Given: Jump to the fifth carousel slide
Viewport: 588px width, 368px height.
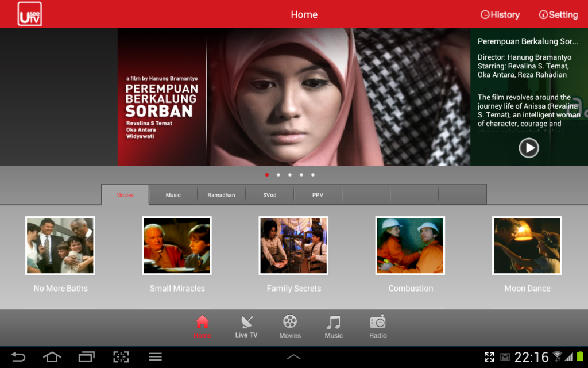Looking at the screenshot, I should click(313, 175).
